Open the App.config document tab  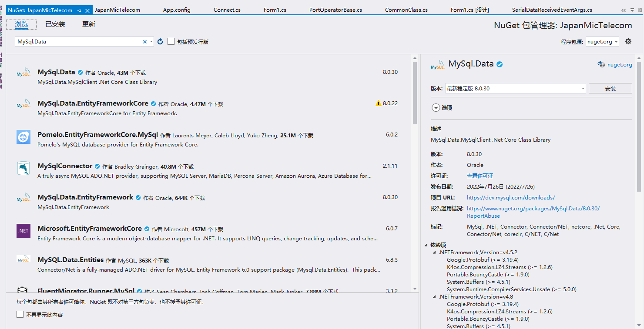pos(177,10)
